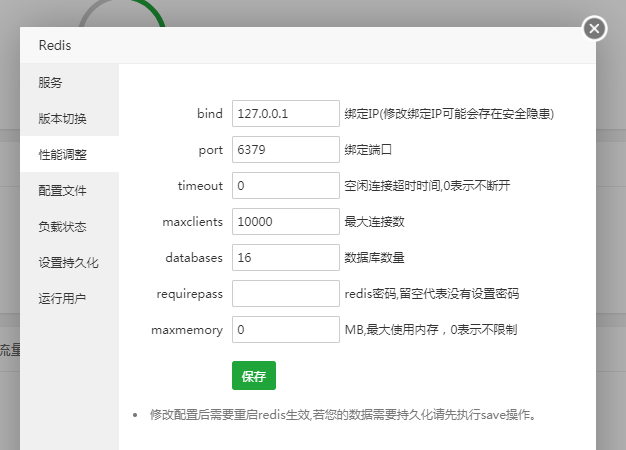Click the 'maxclients' field label
Image resolution: width=626 pixels, height=450 pixels.
193,222
